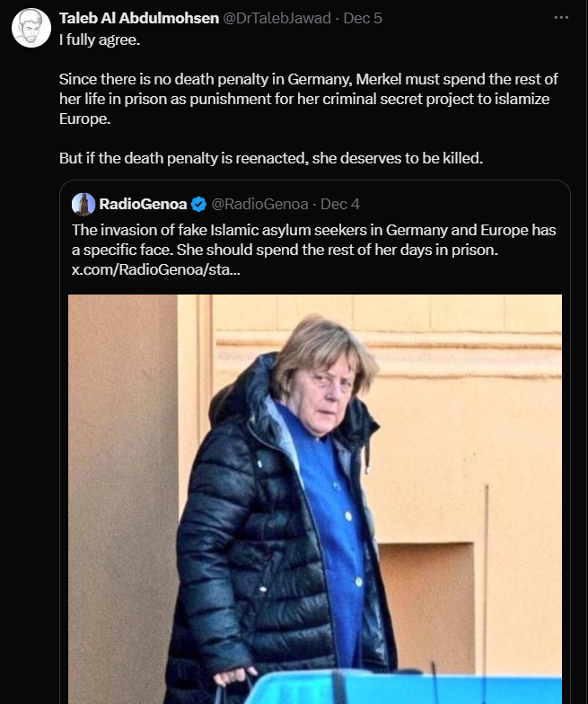
Task: Follow the x.com/RadioGenoa/sta... link
Action: point(155,269)
